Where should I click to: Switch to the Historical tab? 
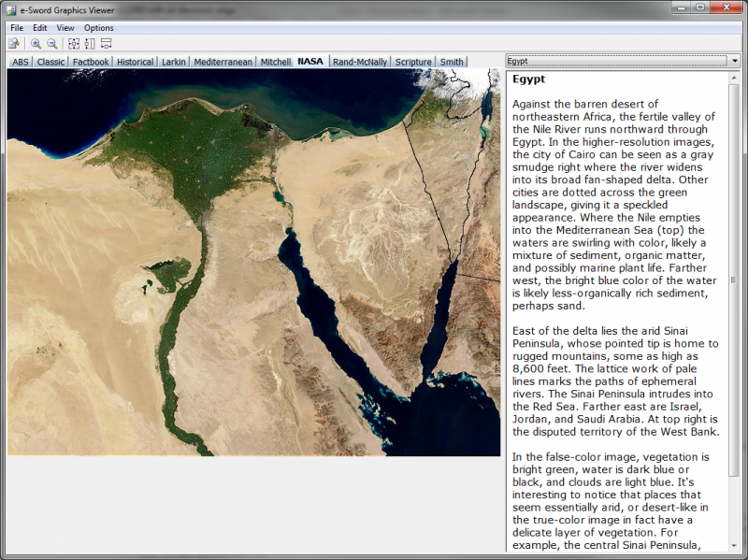135,62
